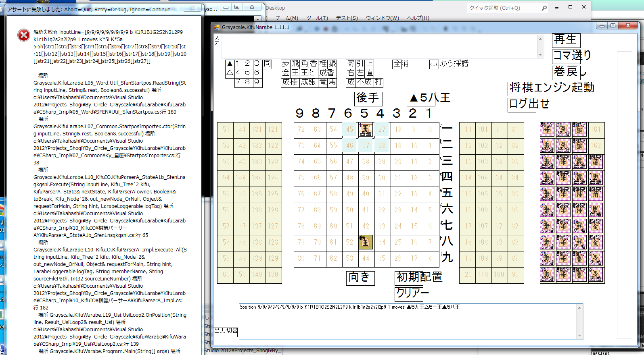Click the 直 movement key

click(369, 73)
